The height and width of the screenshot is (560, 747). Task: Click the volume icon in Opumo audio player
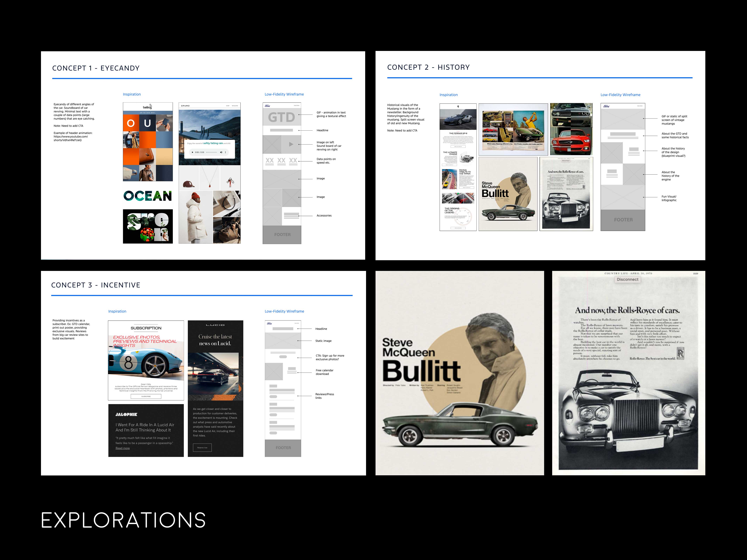[x=221, y=152]
